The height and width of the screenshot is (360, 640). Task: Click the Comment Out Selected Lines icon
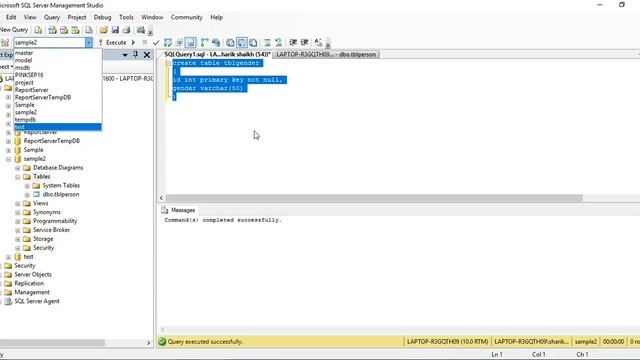tap(267, 42)
